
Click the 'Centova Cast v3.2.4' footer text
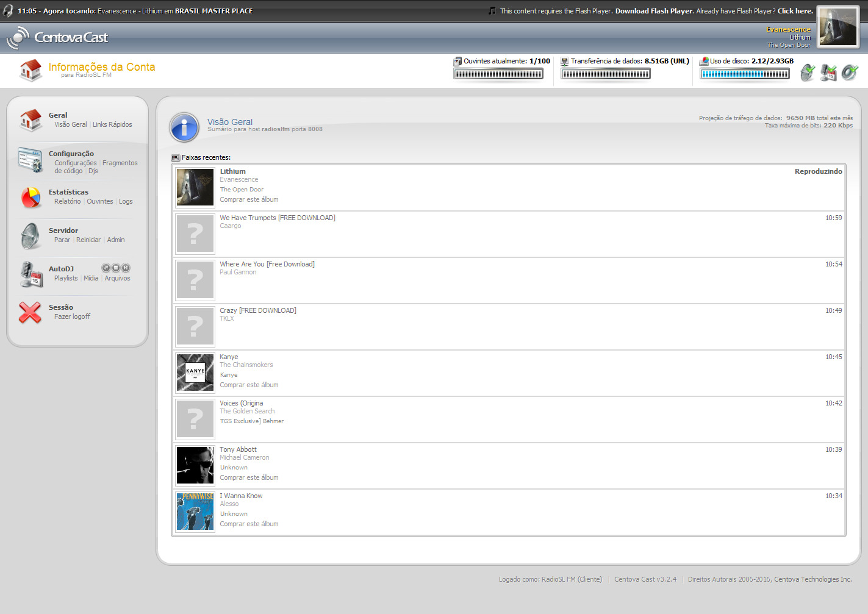[645, 579]
